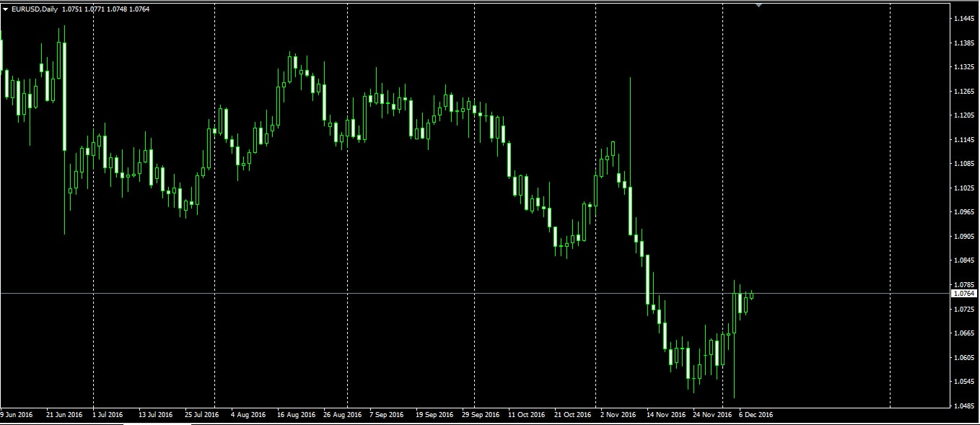This screenshot has height=425, width=980.
Task: Click the gray chart shift triangle marker
Action: [758, 5]
